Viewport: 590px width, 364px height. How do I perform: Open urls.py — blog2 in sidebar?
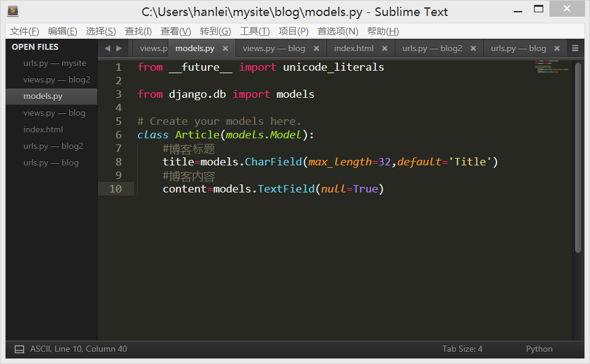click(x=52, y=146)
